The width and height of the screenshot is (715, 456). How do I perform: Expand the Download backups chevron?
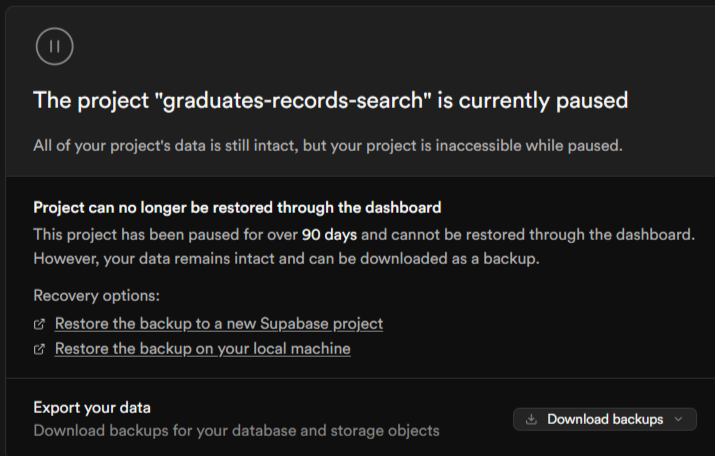(680, 419)
